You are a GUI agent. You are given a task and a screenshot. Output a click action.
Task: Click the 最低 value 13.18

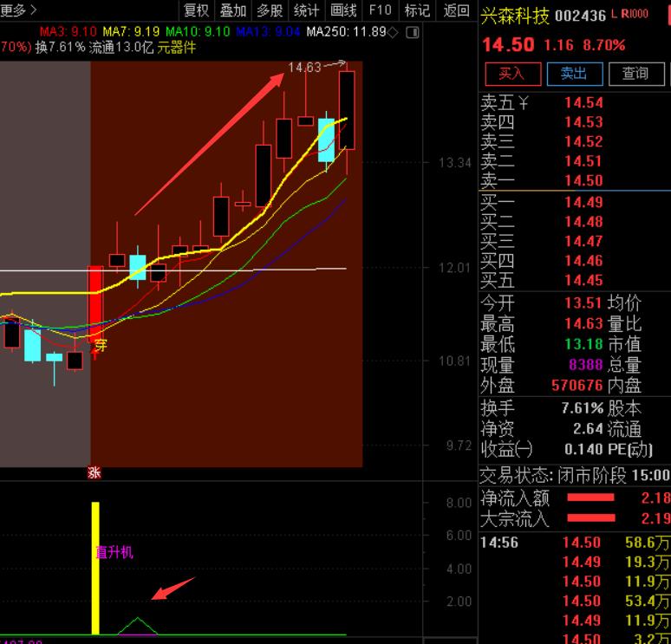[x=583, y=344]
